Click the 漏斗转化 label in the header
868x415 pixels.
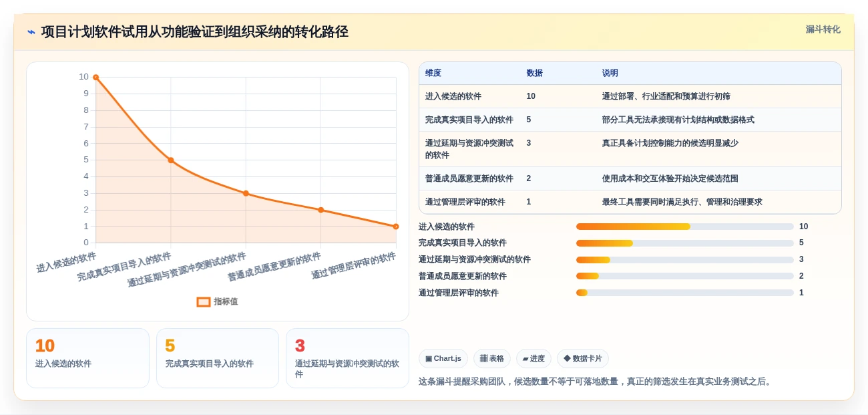(x=823, y=29)
